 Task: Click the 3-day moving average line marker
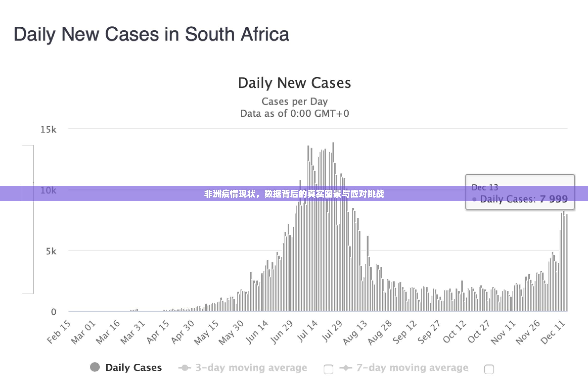185,368
